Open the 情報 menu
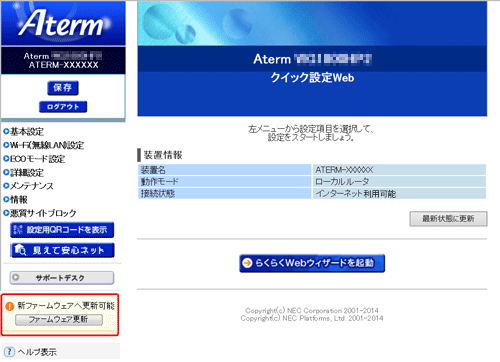Image resolution: width=500 pixels, height=362 pixels. (x=19, y=199)
